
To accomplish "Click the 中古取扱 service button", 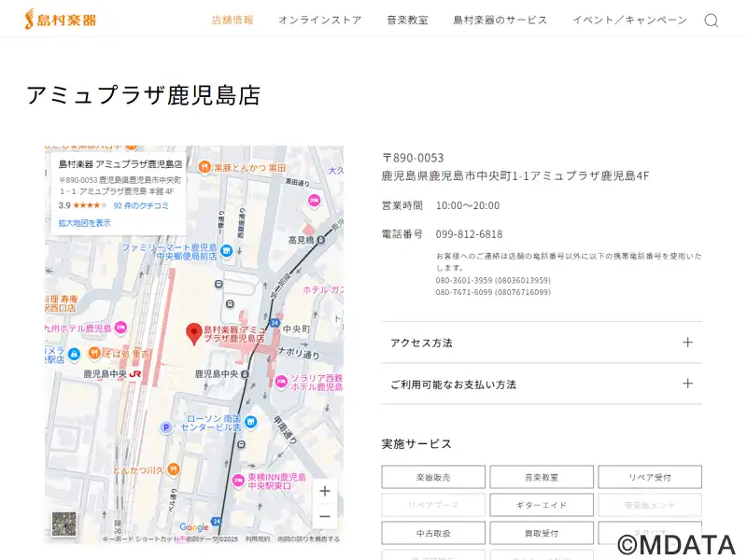I will point(433,533).
